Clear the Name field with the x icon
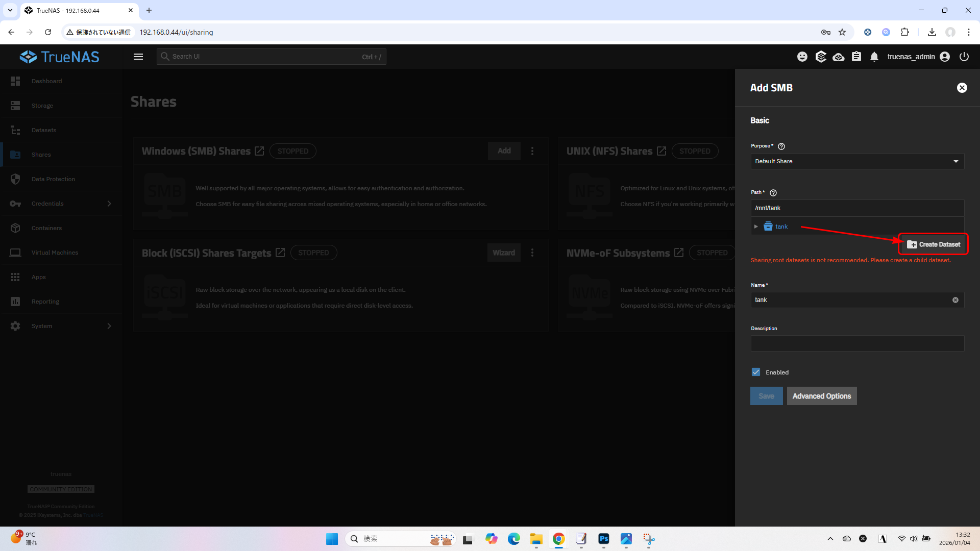This screenshot has width=980, height=551. click(x=955, y=300)
